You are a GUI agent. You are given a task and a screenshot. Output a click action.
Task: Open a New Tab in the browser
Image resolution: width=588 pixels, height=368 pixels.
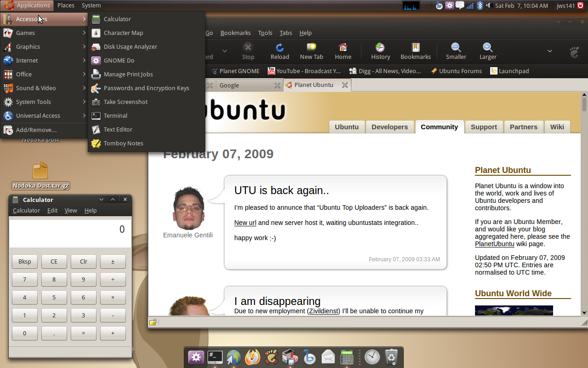[x=311, y=51]
